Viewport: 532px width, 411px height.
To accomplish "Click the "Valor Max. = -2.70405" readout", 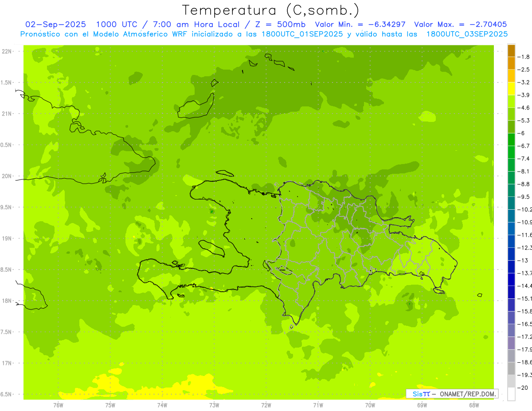I will point(460,24).
